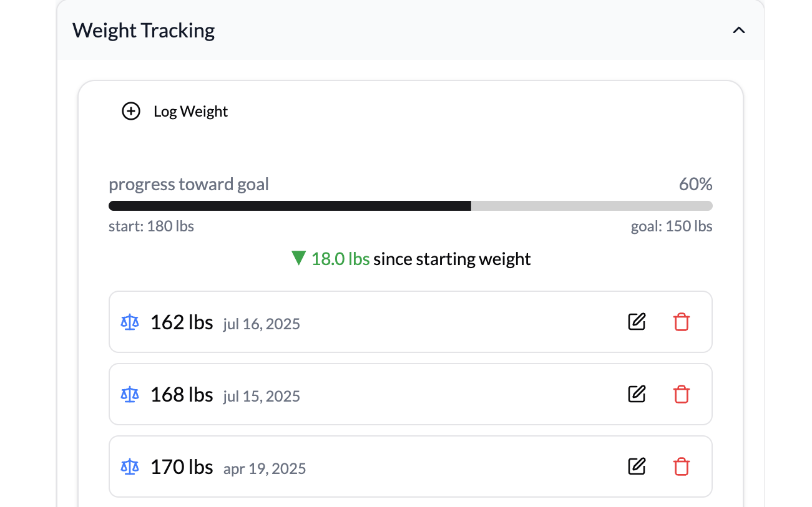Select the 170 lbs apr 19, 2025 row
The height and width of the screenshot is (507, 812).
(x=411, y=466)
